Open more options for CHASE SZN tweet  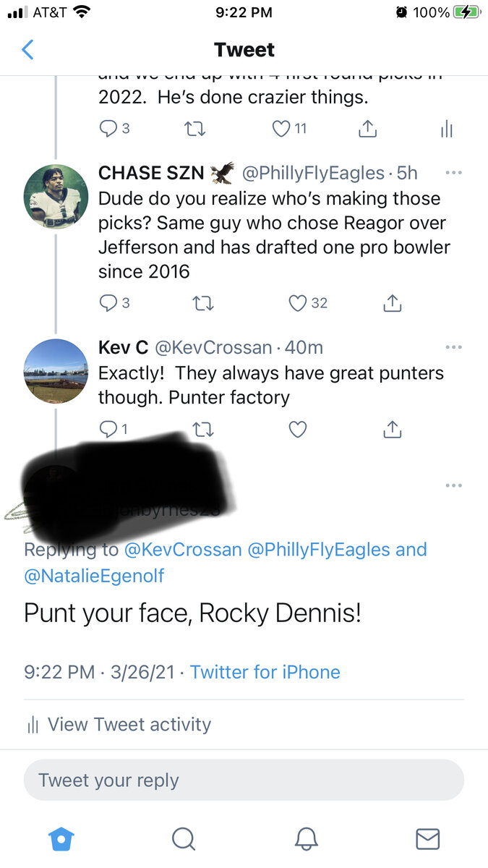(x=453, y=174)
